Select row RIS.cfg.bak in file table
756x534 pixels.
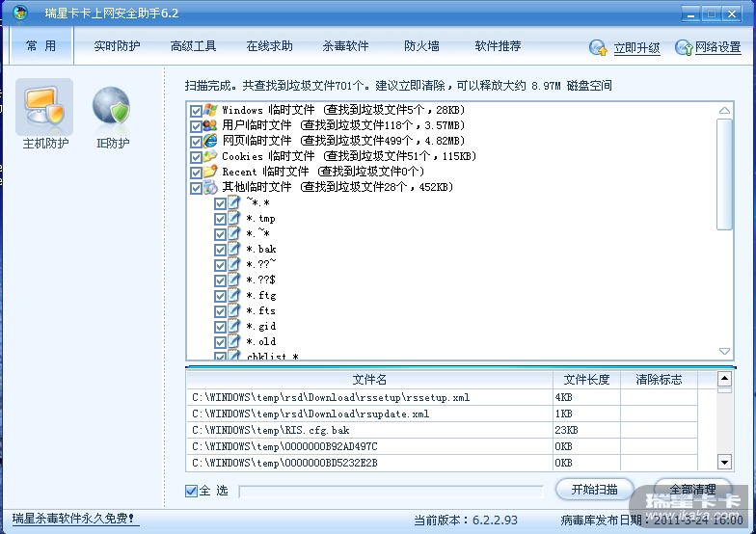pos(442,430)
